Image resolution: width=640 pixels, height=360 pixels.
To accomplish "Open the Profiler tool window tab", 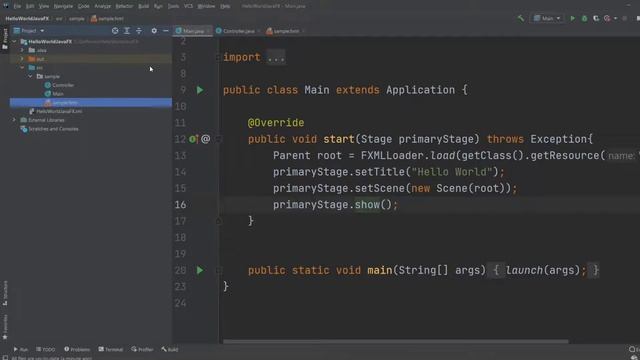I will point(142,349).
